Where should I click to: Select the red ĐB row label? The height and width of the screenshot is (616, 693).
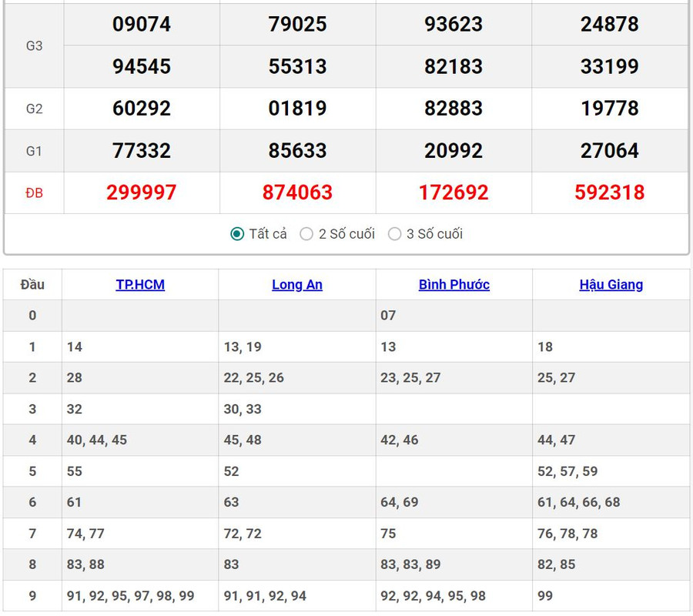[x=34, y=192]
